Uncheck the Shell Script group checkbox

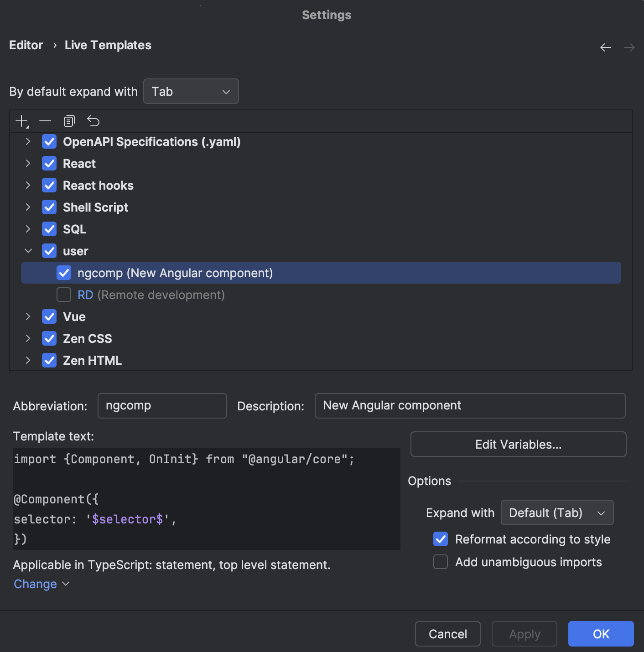pyautogui.click(x=49, y=207)
